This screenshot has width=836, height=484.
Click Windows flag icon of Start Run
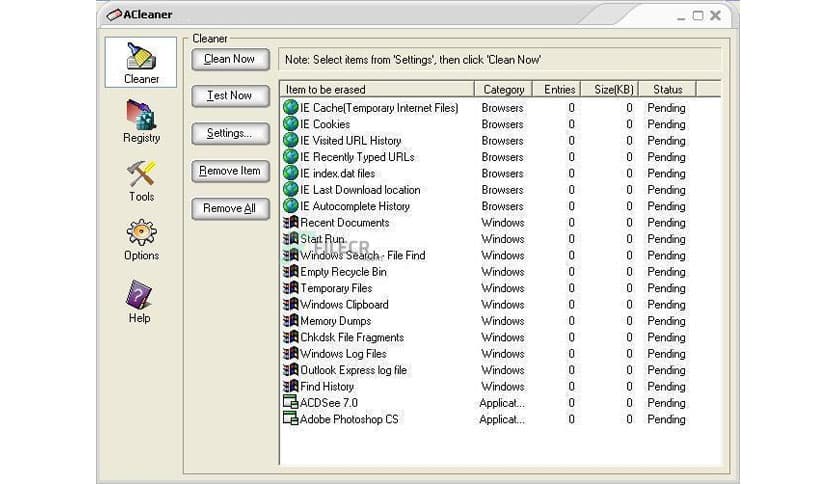[291, 238]
